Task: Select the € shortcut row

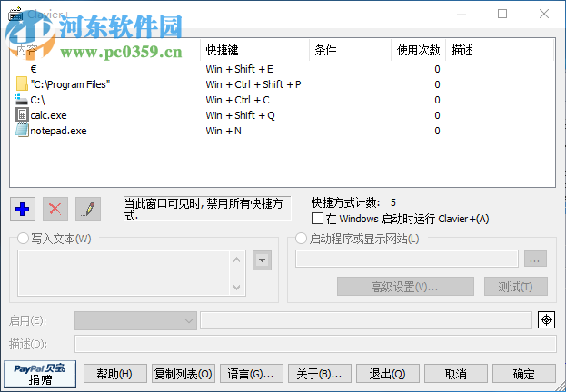Action: (282, 69)
